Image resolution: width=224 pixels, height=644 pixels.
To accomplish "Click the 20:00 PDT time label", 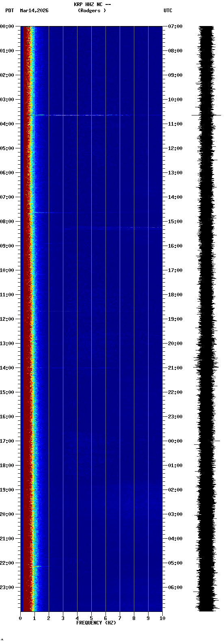I will [x=7, y=514].
